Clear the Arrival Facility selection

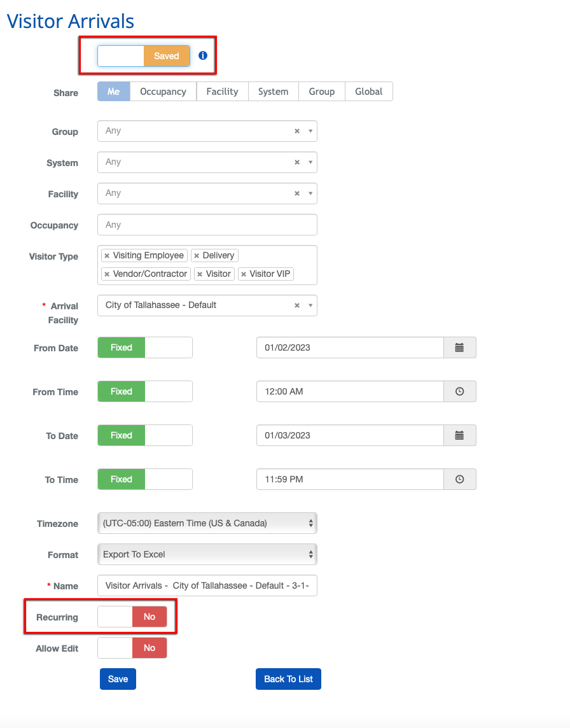pos(296,305)
